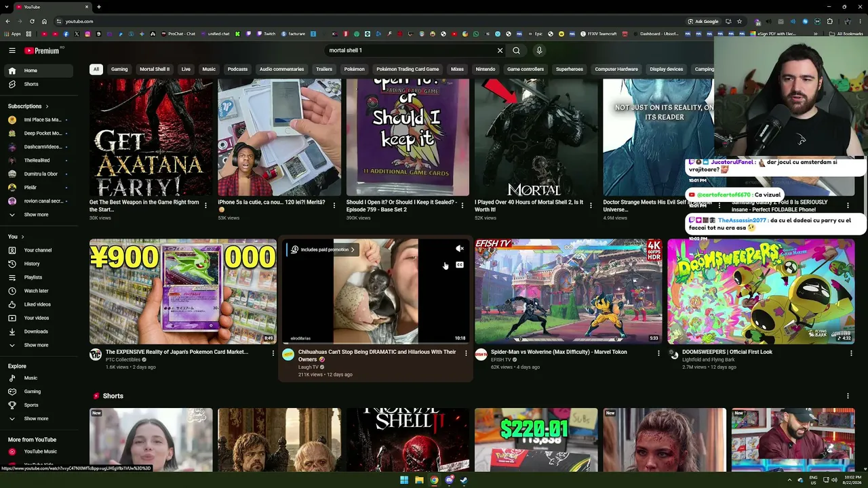Click Chrome icon on the taskbar

coord(434,481)
